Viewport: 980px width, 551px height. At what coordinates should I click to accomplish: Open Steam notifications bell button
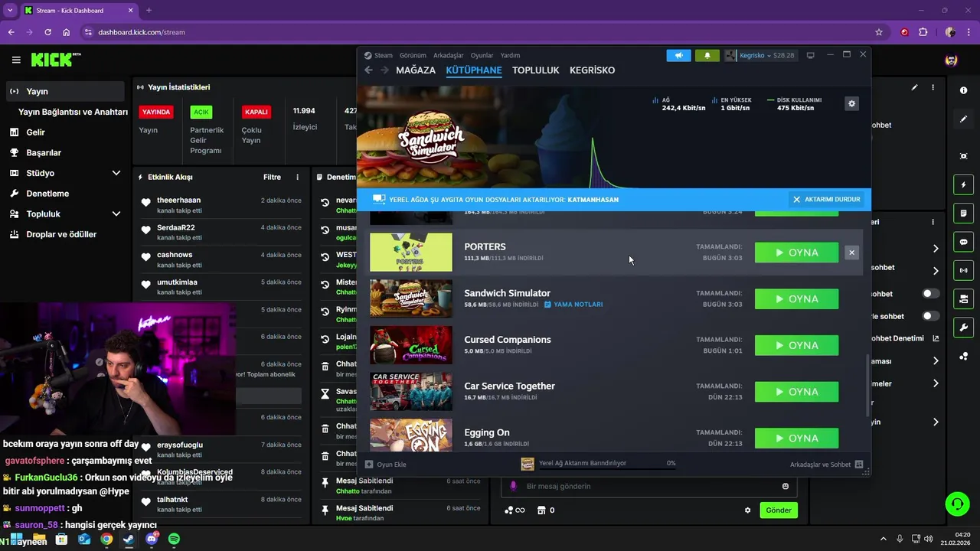pos(707,55)
